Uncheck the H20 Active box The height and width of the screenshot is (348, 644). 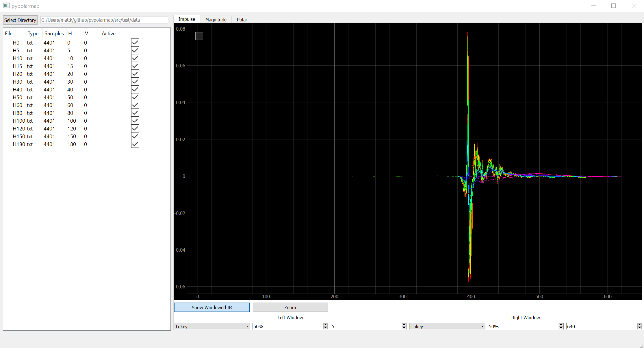click(135, 74)
